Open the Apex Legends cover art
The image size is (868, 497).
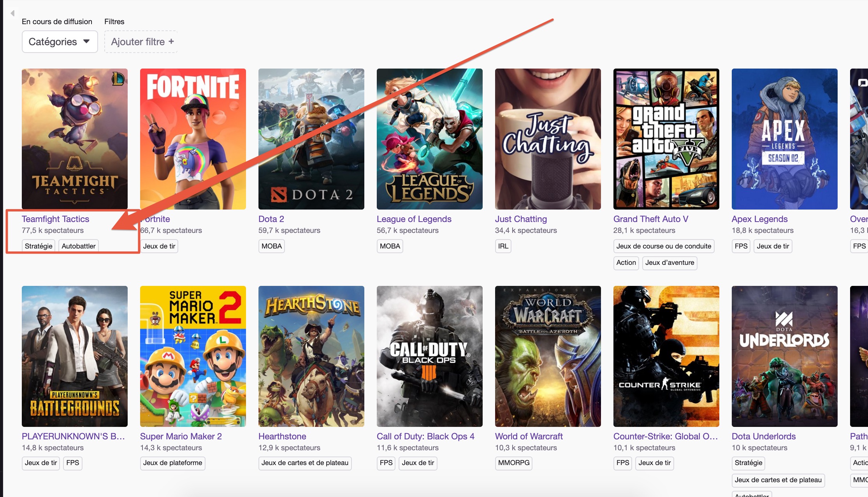point(785,139)
